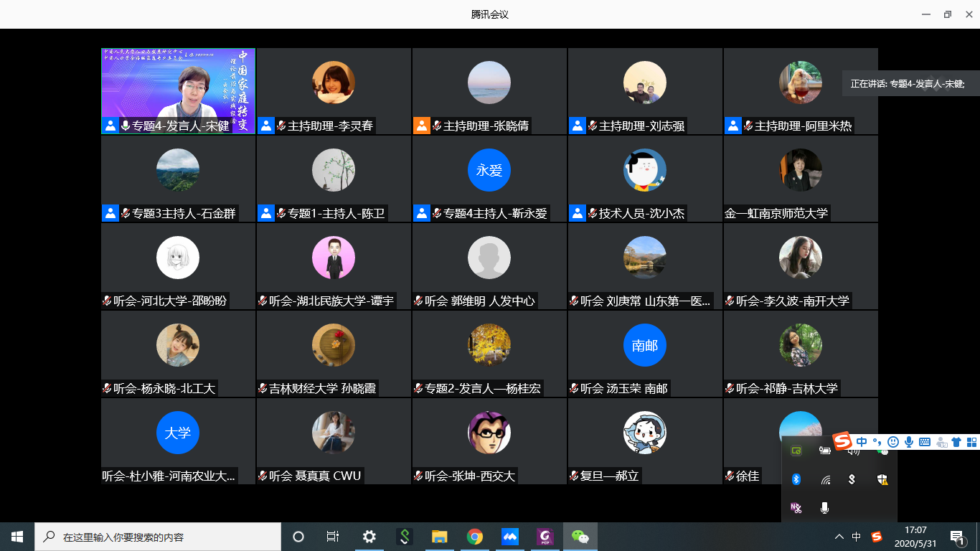
Task: Select the 永爱 participant avatar tile
Action: [x=489, y=171]
